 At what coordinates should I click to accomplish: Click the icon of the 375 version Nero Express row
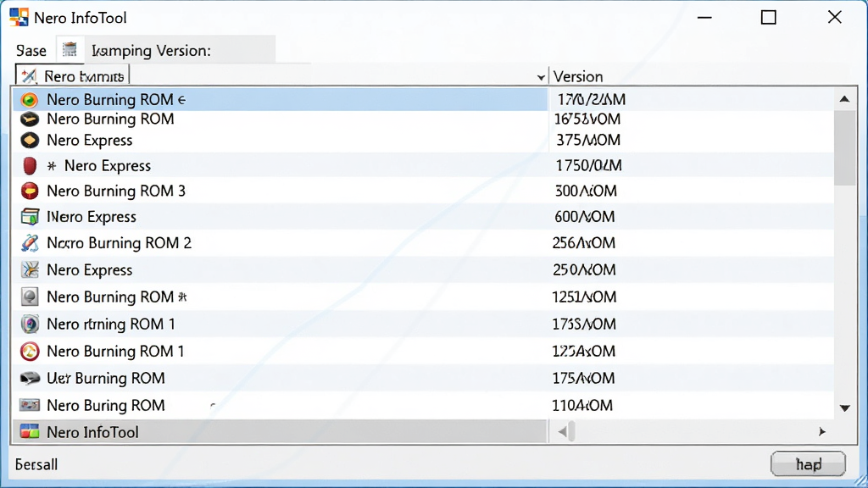[x=30, y=140]
